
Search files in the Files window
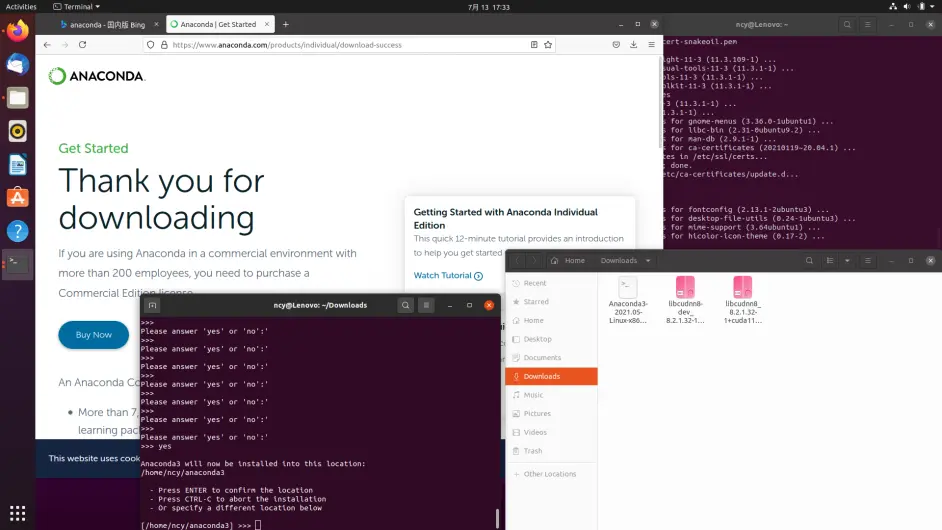click(x=809, y=260)
